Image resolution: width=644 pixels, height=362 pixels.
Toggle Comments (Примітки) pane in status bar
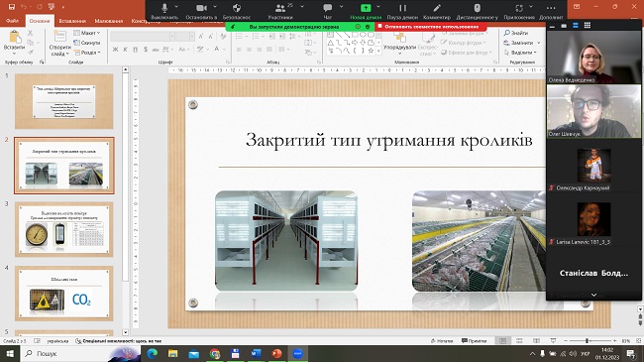point(474,340)
